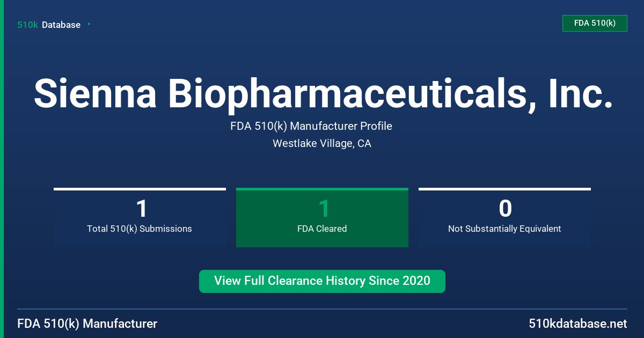Click the FDA 510(k) badge

point(595,23)
